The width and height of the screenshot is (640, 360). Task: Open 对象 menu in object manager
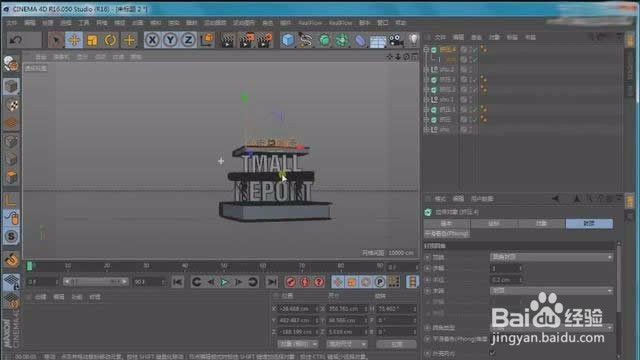[x=494, y=37]
